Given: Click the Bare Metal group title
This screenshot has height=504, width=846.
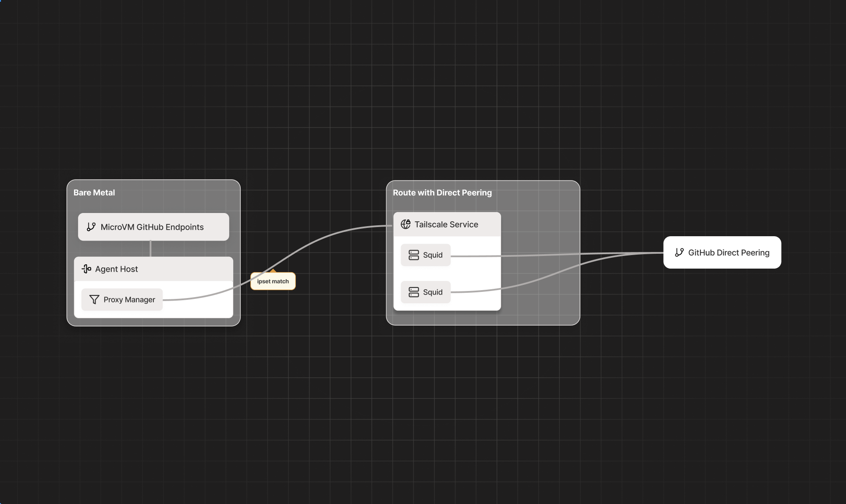Looking at the screenshot, I should pyautogui.click(x=94, y=192).
